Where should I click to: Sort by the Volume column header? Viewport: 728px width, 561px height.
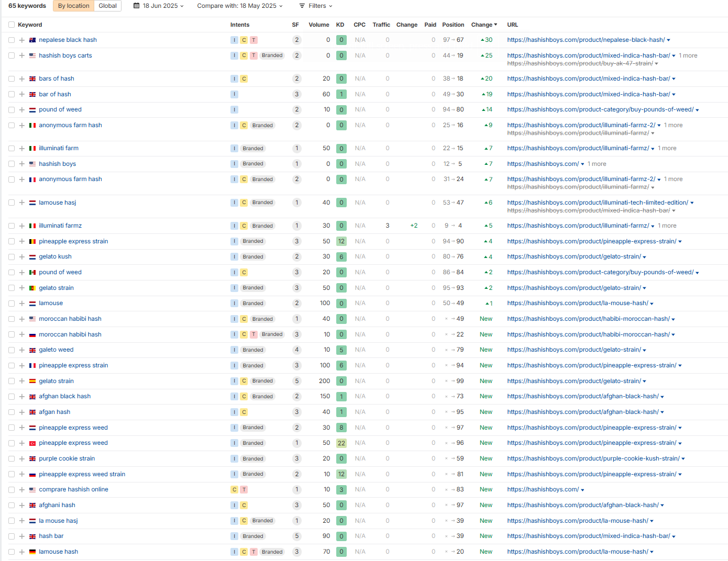point(318,25)
